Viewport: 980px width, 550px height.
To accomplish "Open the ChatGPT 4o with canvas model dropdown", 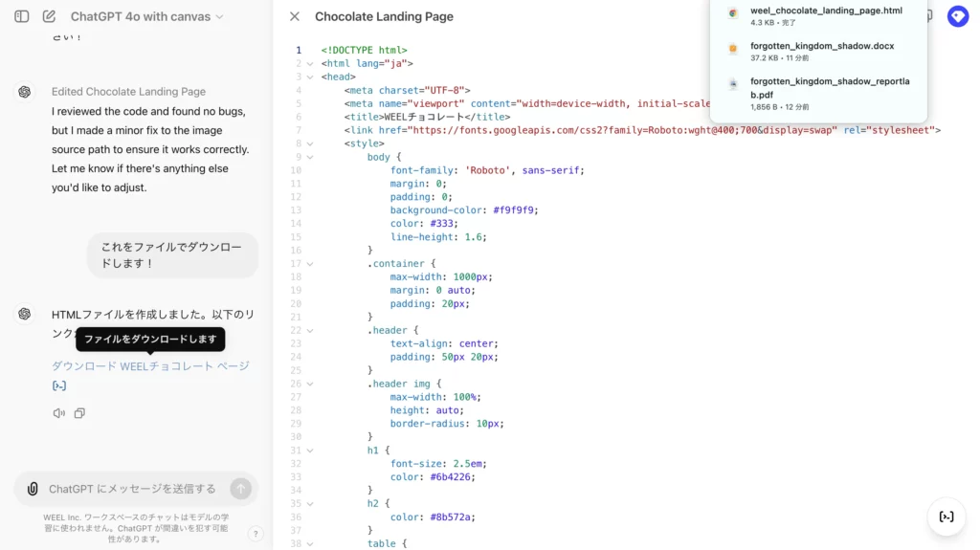I will point(146,16).
